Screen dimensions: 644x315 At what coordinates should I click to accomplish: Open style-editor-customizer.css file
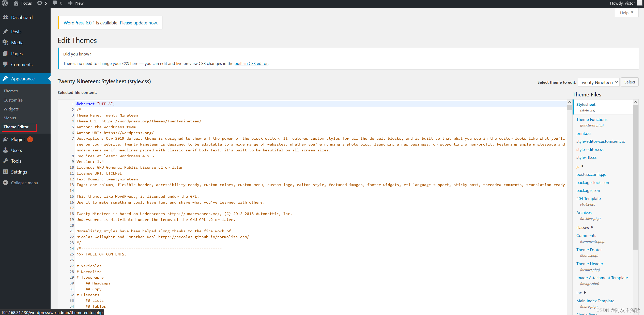[601, 141]
